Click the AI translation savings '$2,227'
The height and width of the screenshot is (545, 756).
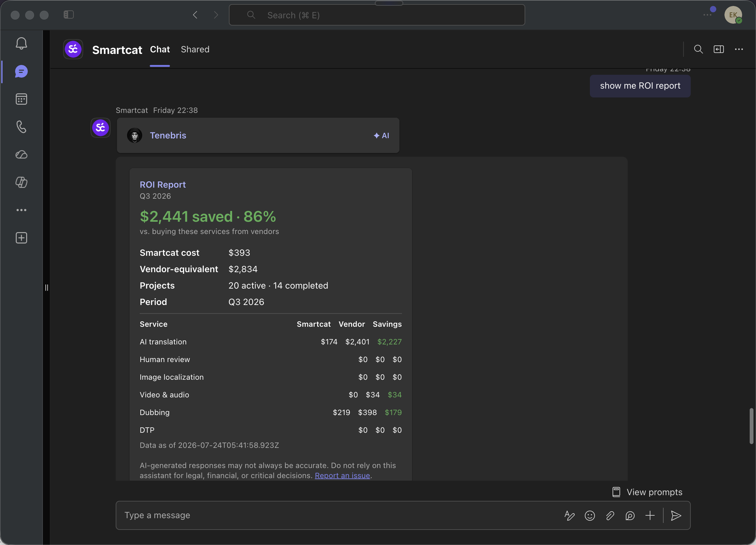(389, 342)
